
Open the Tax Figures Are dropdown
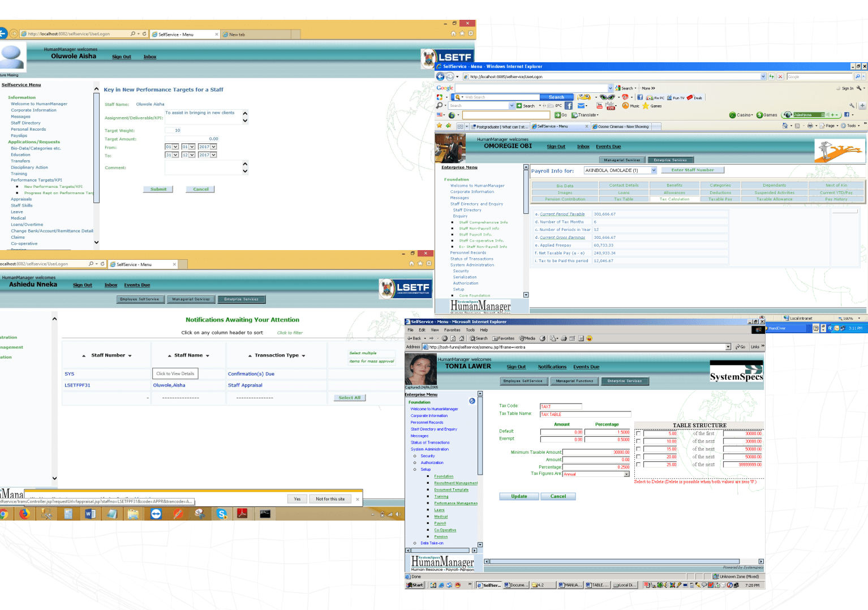click(x=626, y=474)
